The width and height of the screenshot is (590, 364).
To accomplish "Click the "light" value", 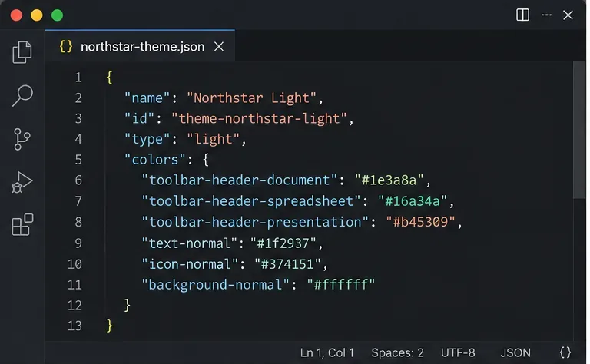I will click(x=213, y=140).
